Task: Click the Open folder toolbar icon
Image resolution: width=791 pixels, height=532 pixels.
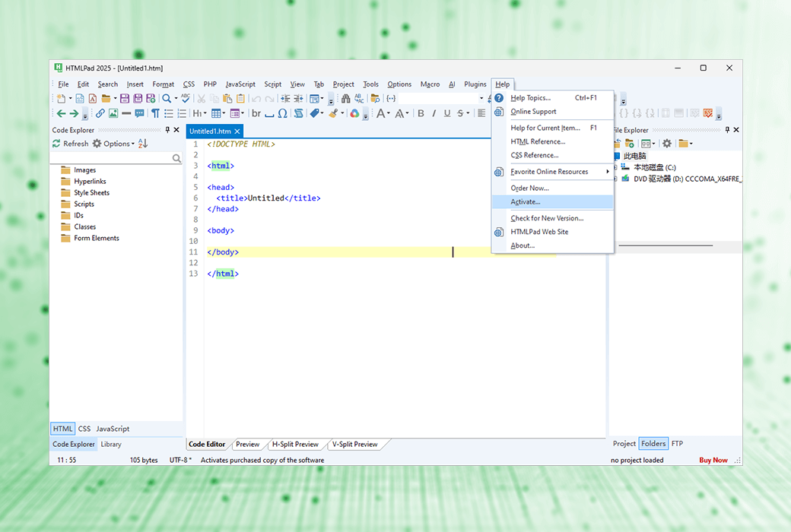Action: (106, 98)
